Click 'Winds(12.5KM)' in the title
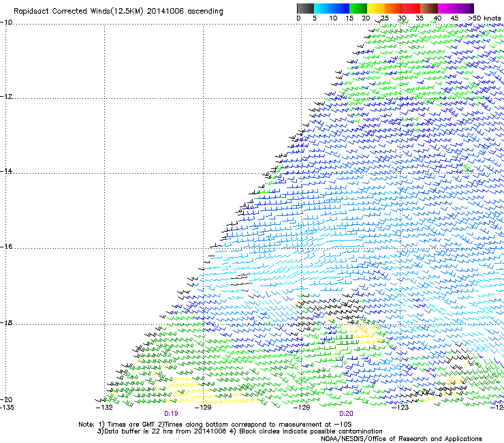 pos(116,12)
